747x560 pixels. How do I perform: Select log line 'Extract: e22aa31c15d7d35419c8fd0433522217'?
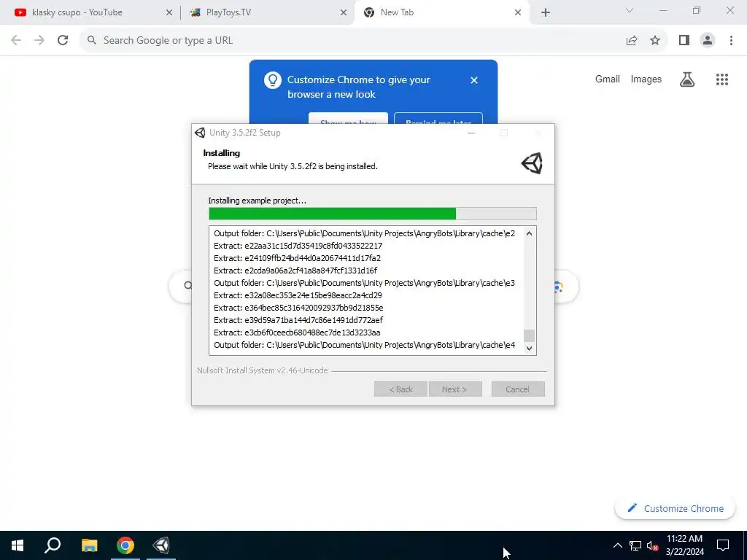click(x=298, y=246)
